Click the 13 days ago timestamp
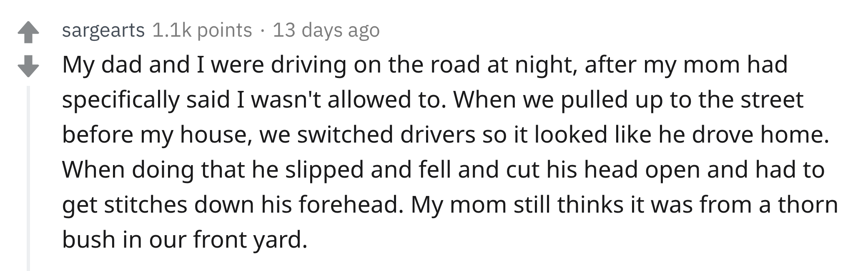The height and width of the screenshot is (271, 868). click(326, 30)
